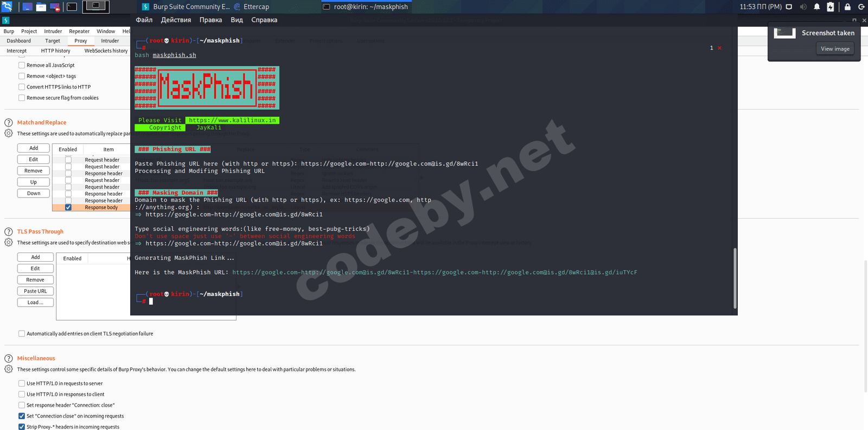868x430 pixels.
Task: Switch to the WebSockets history sub-tab
Action: pyautogui.click(x=106, y=50)
